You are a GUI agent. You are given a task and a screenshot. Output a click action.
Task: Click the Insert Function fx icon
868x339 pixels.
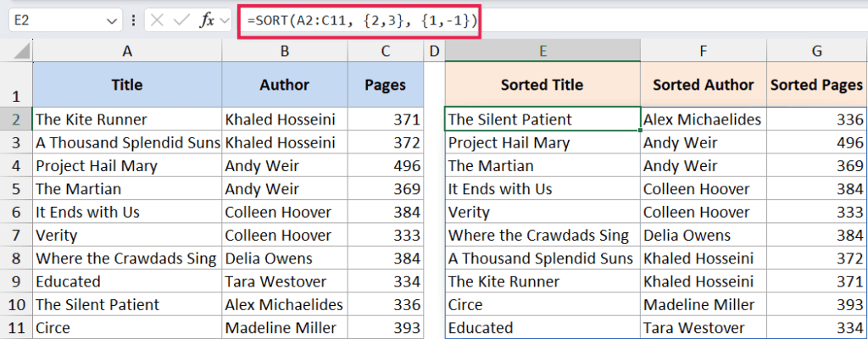pos(207,21)
